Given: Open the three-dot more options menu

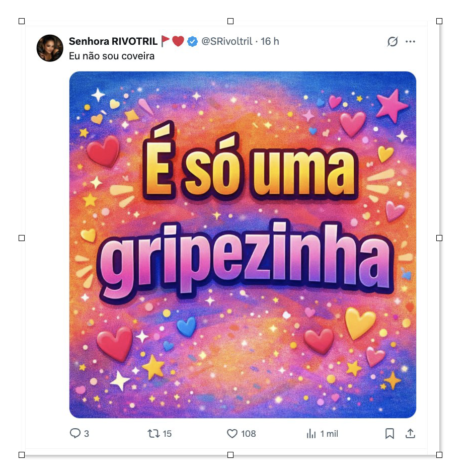Looking at the screenshot, I should 410,42.
